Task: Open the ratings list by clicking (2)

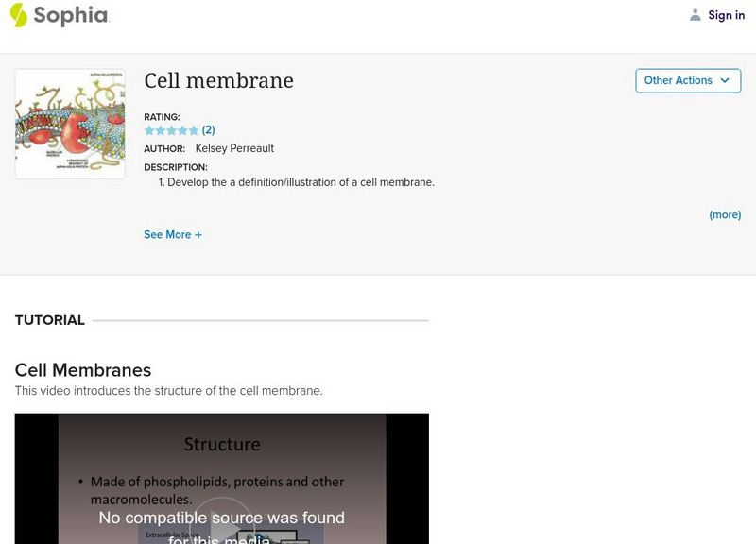Action: coord(208,129)
